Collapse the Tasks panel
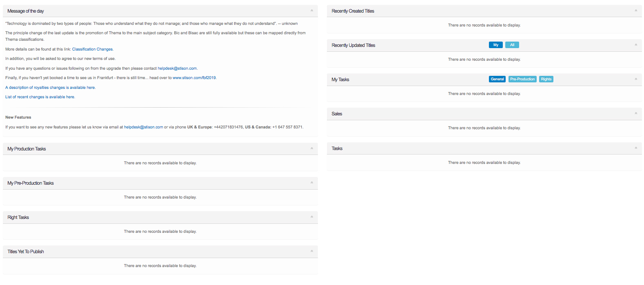Viewport: 644px width, 285px height. (635, 148)
